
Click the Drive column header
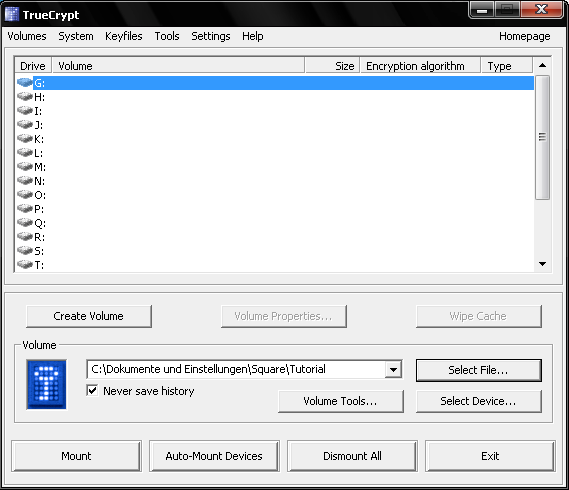click(33, 66)
